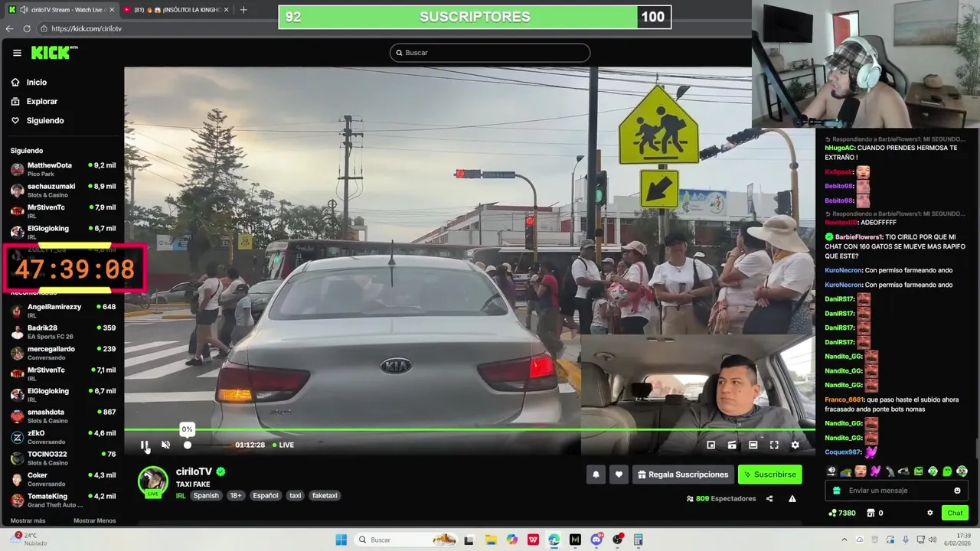Click the Enviar un mensaje input
Screen dimensions: 980x551
[x=897, y=491]
